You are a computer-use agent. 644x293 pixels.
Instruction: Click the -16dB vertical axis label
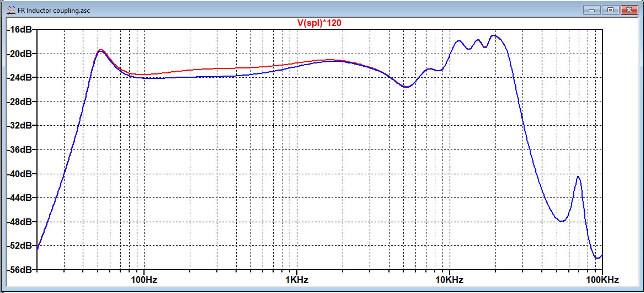click(x=20, y=30)
